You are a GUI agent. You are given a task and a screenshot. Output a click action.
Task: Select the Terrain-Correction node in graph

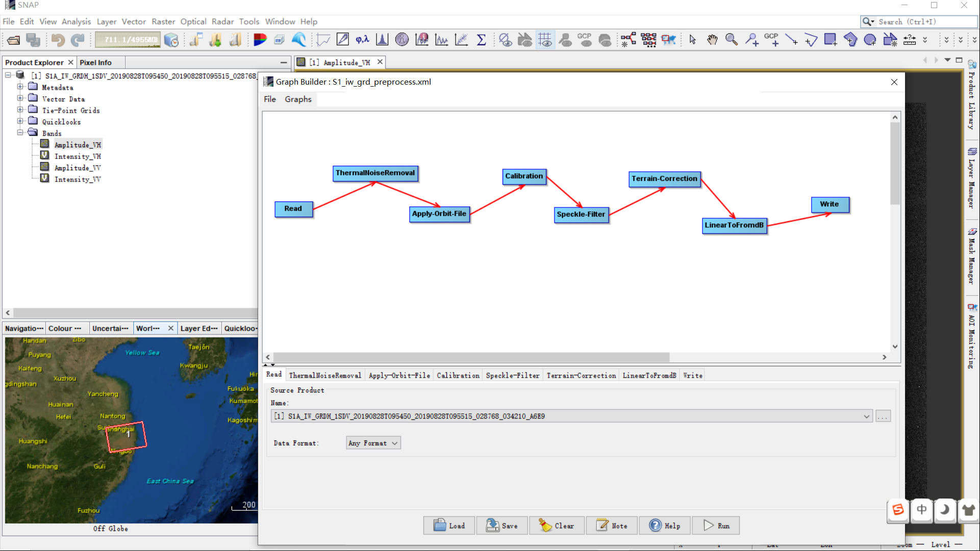pyautogui.click(x=664, y=177)
